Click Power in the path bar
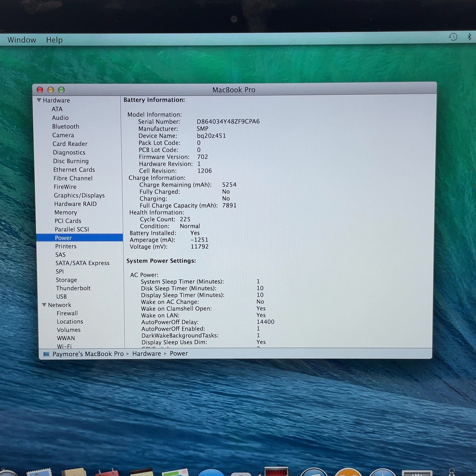This screenshot has width=476, height=476. 179,353
